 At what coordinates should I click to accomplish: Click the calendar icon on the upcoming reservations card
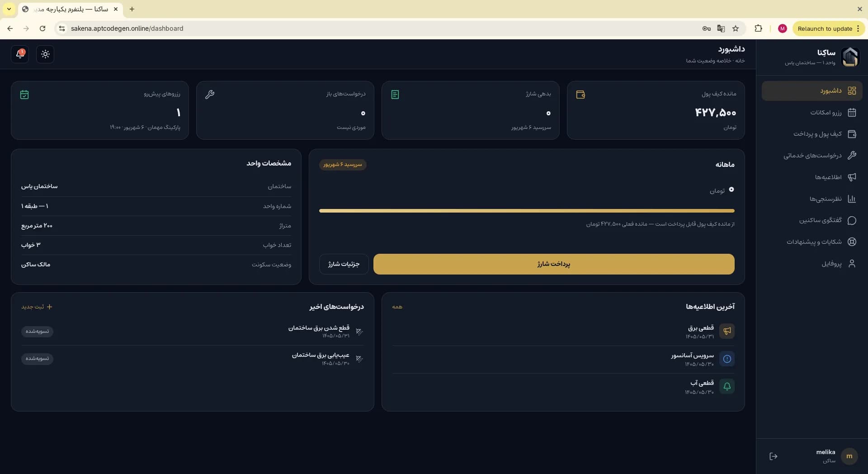tap(24, 95)
